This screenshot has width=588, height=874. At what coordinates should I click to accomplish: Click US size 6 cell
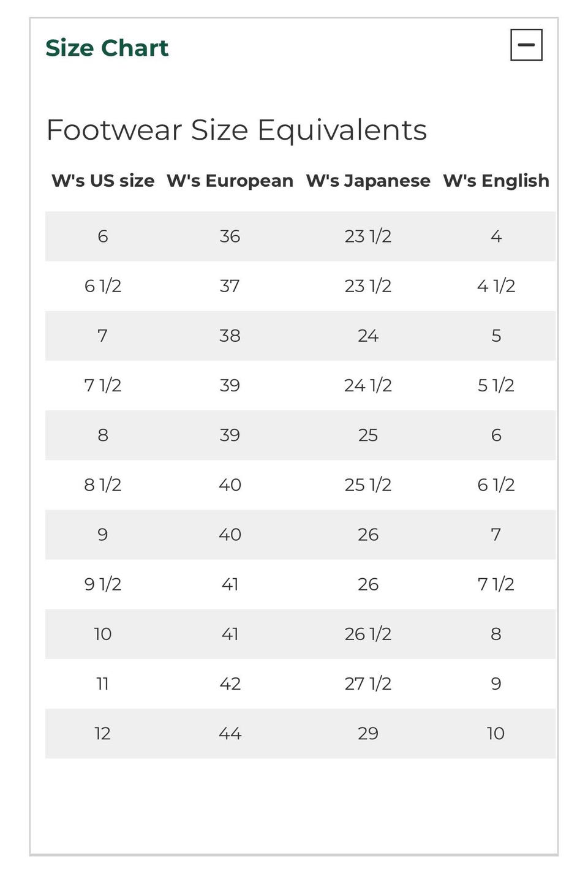click(103, 236)
